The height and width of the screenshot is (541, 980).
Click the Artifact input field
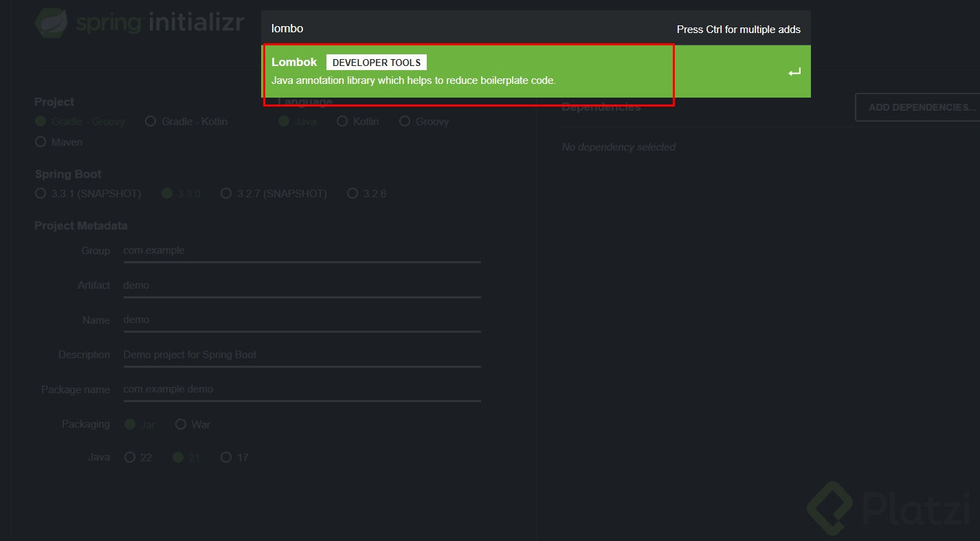(302, 285)
